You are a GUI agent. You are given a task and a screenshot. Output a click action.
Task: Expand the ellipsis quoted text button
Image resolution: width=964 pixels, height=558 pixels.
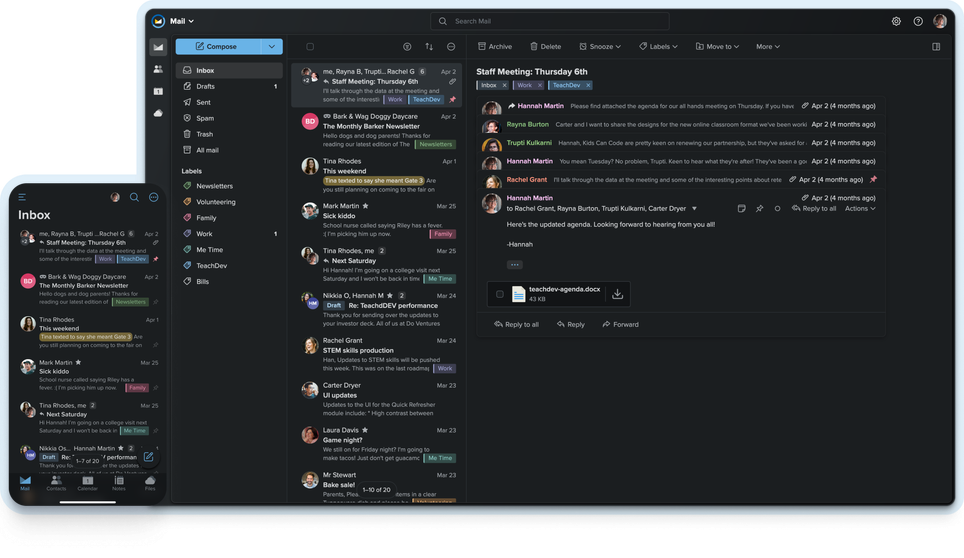(515, 265)
